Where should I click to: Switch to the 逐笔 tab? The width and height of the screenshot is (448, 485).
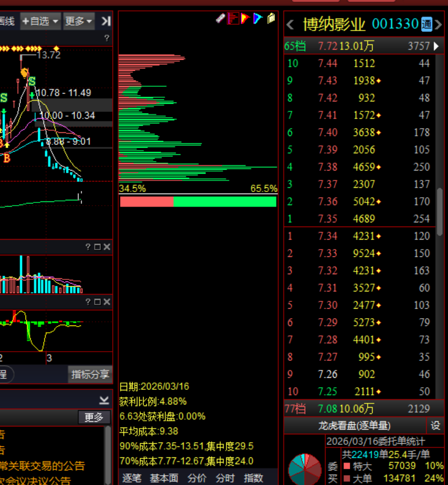point(132,478)
